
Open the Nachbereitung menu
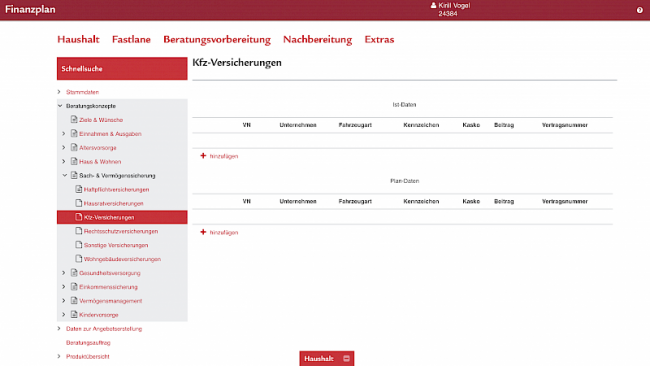[x=318, y=40]
